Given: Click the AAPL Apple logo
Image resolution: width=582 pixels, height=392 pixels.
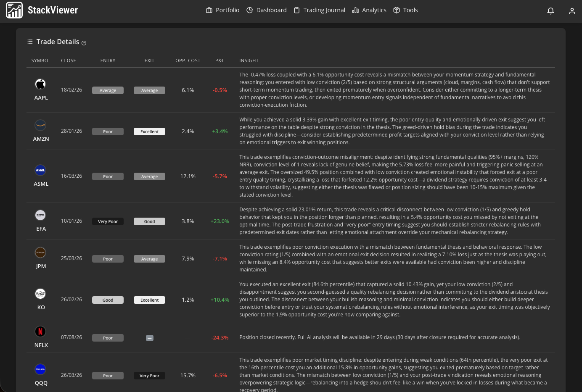Looking at the screenshot, I should 40,84.
